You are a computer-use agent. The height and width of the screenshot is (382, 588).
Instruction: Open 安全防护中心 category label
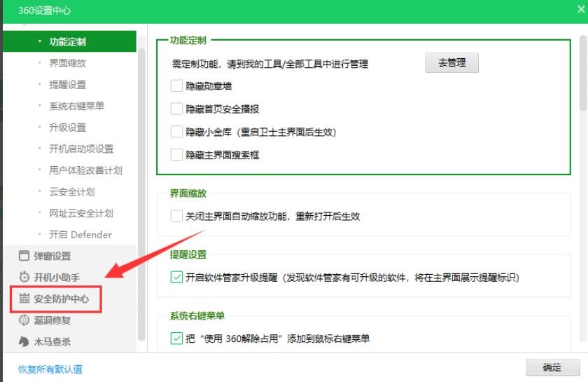click(61, 299)
